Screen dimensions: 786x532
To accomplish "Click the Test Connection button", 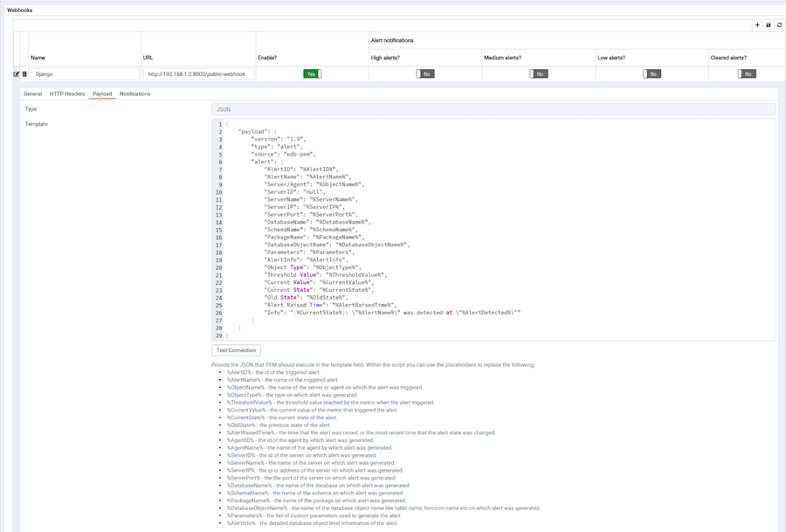I will 236,350.
